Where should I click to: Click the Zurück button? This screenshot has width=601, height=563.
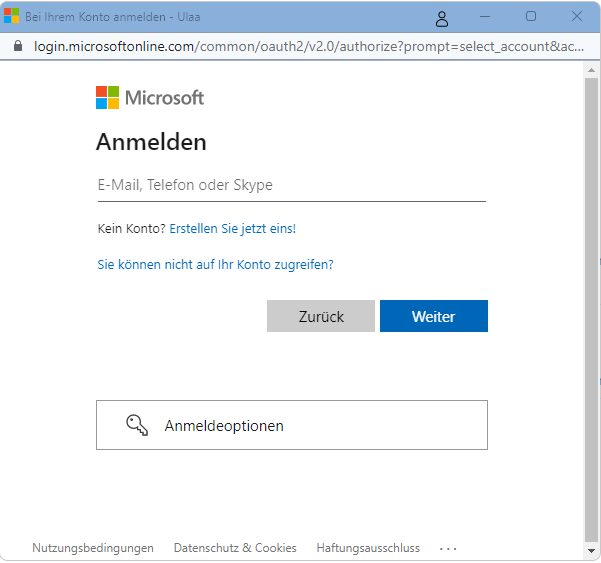coord(321,316)
